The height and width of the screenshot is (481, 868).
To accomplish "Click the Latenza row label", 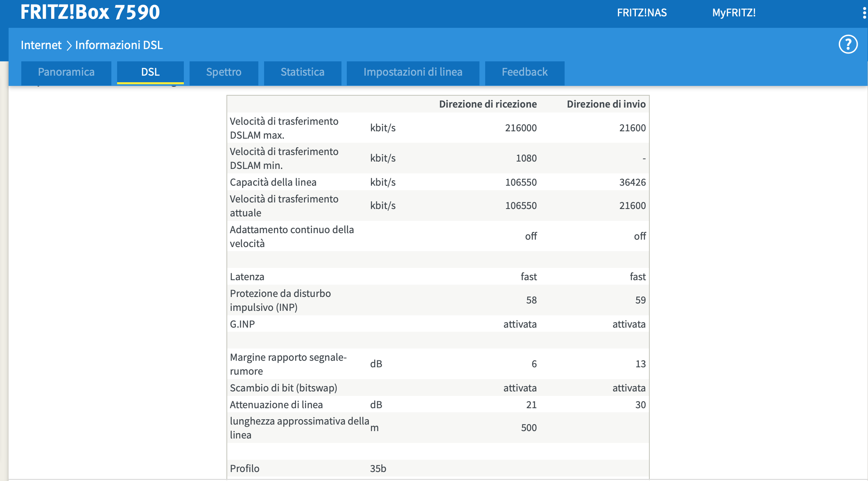I will tap(247, 277).
